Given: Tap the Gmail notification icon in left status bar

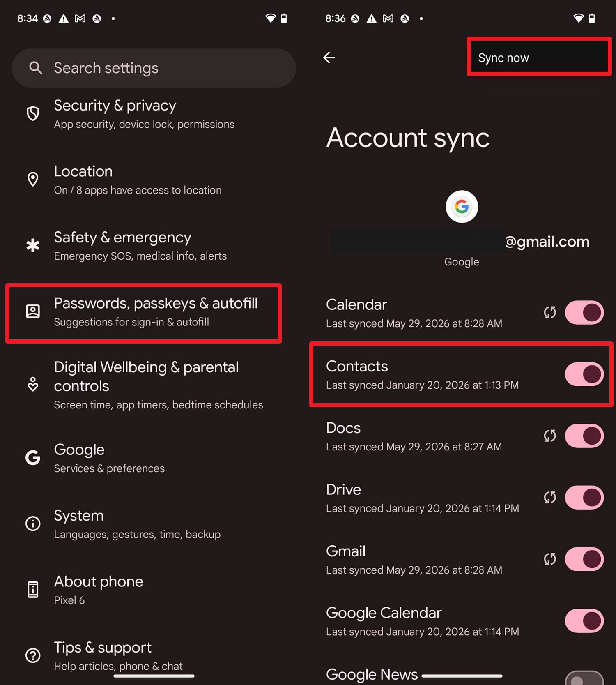Looking at the screenshot, I should (80, 18).
